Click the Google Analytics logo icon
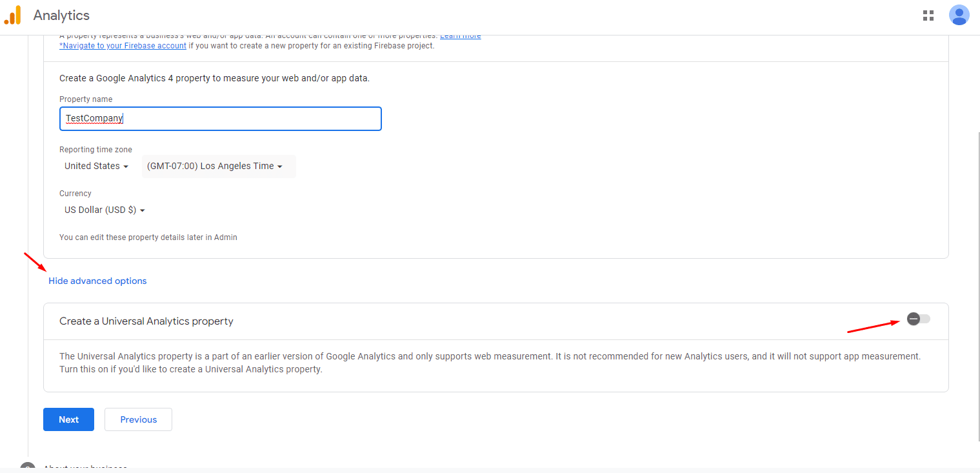980x473 pixels. 13,15
